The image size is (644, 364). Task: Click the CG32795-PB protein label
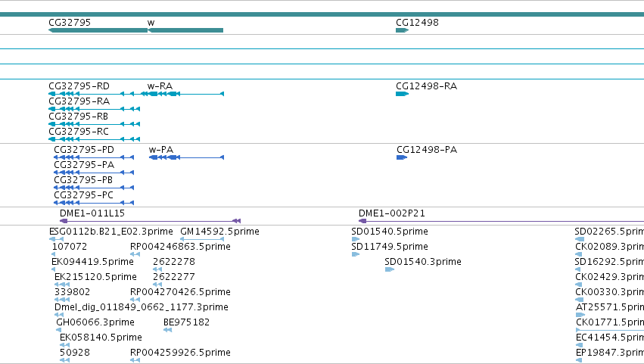[83, 180]
